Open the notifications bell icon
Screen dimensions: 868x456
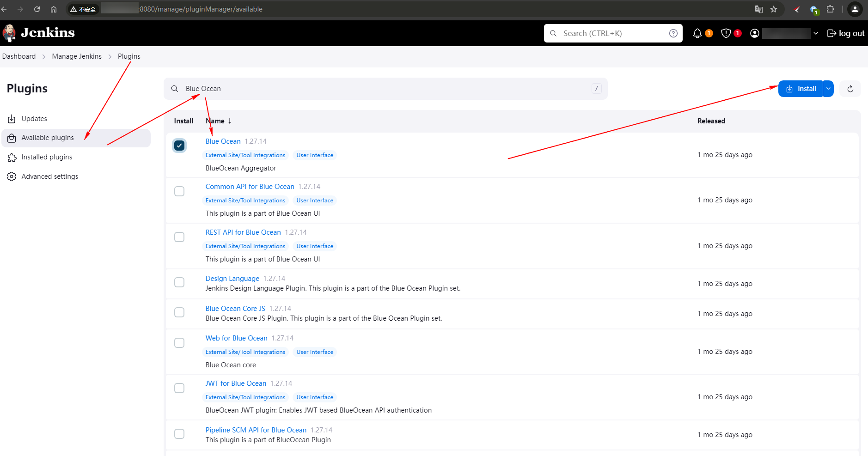tap(697, 33)
